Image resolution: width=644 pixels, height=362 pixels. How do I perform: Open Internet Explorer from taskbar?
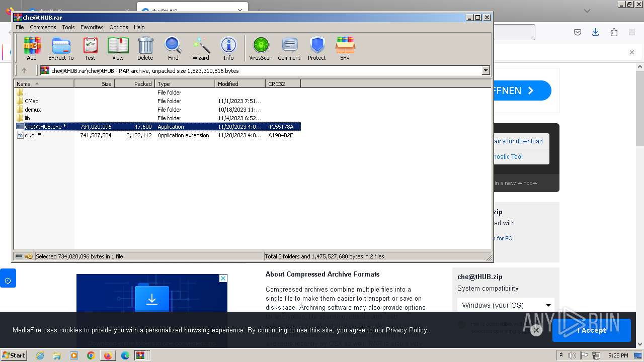pyautogui.click(x=40, y=355)
